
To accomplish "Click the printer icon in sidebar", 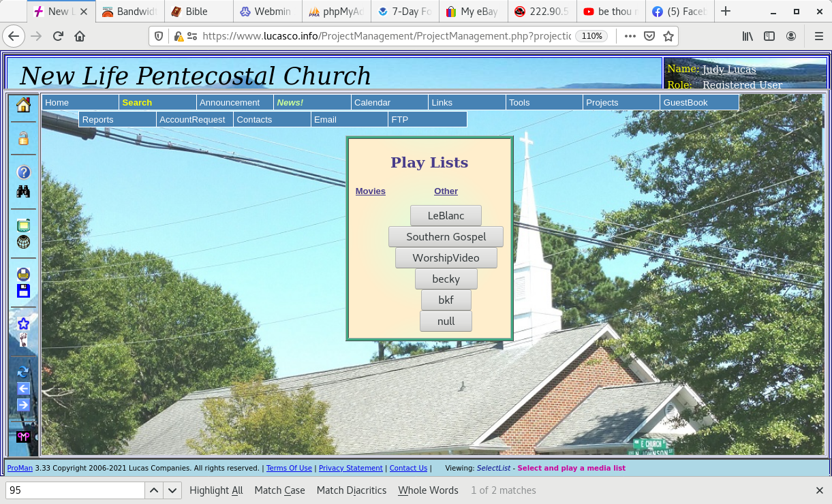I will point(23,274).
